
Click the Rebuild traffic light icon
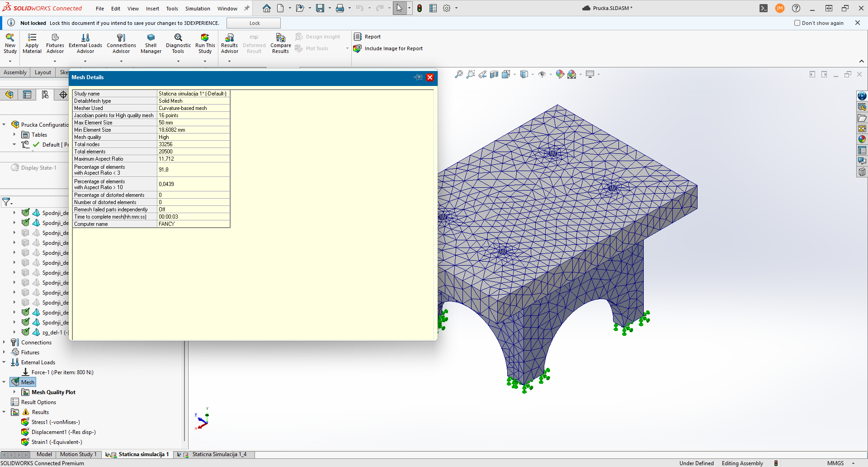point(420,8)
